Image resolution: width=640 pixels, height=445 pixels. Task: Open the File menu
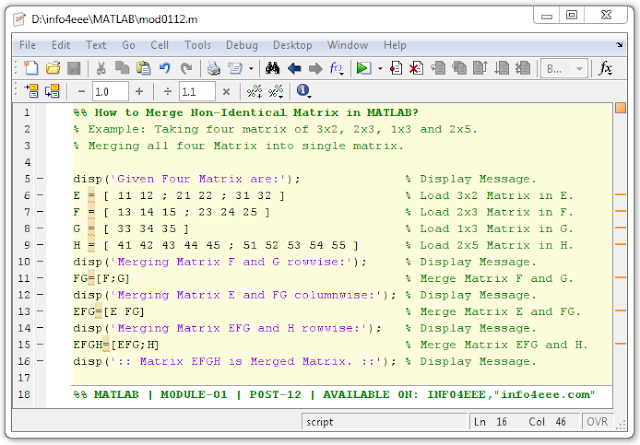(27, 45)
